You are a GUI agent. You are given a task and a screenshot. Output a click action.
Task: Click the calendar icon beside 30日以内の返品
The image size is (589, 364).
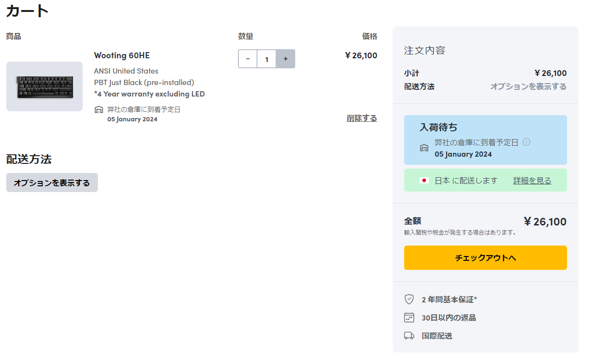click(x=409, y=318)
